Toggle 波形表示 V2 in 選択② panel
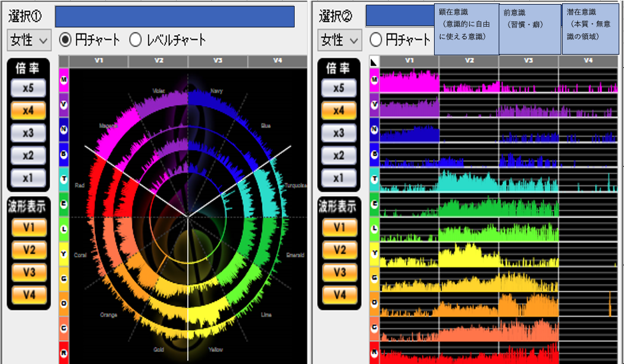The width and height of the screenshot is (624, 364). point(339,250)
